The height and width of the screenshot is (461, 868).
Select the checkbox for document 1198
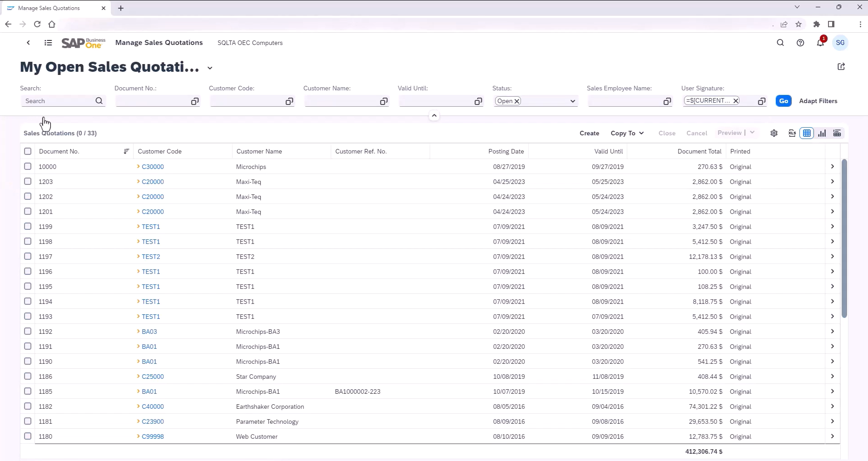tap(28, 242)
